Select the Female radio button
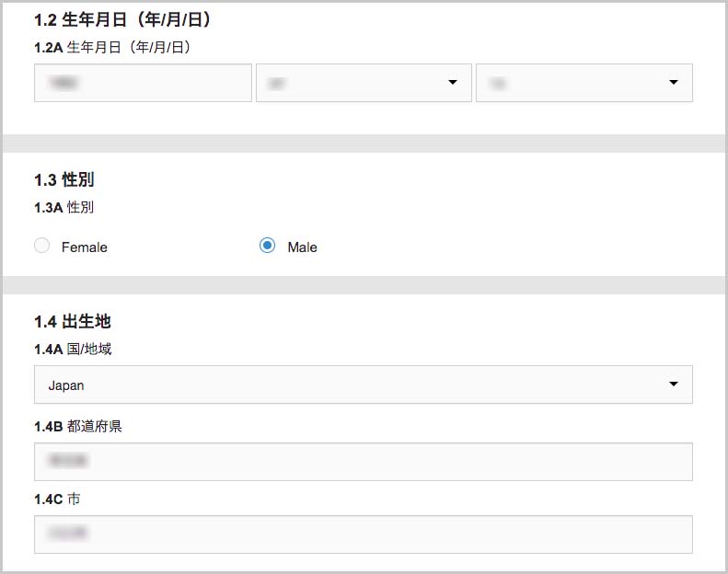The height and width of the screenshot is (574, 728). 41,246
